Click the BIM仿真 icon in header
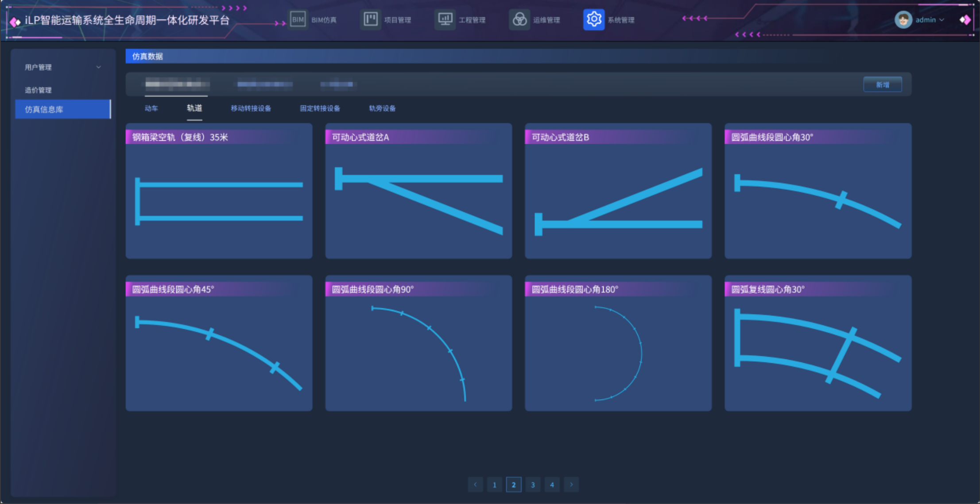Screen dimensions: 980x504 (298, 19)
